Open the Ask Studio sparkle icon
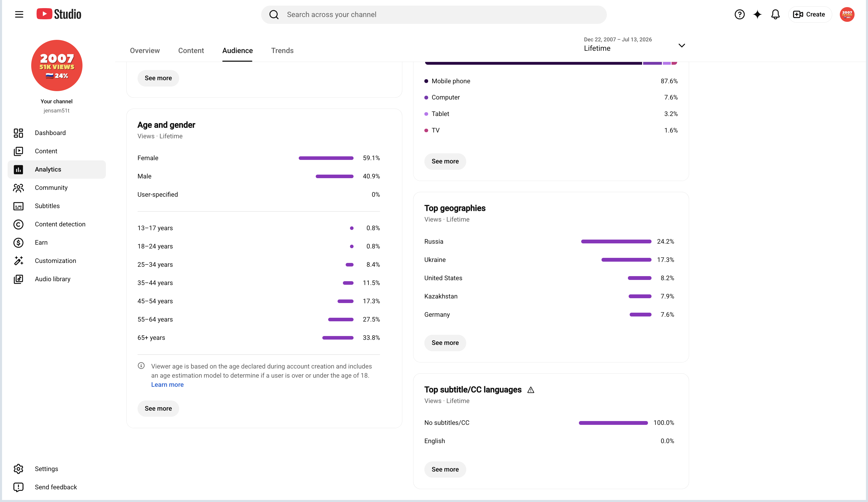Image resolution: width=868 pixels, height=502 pixels. click(x=757, y=14)
